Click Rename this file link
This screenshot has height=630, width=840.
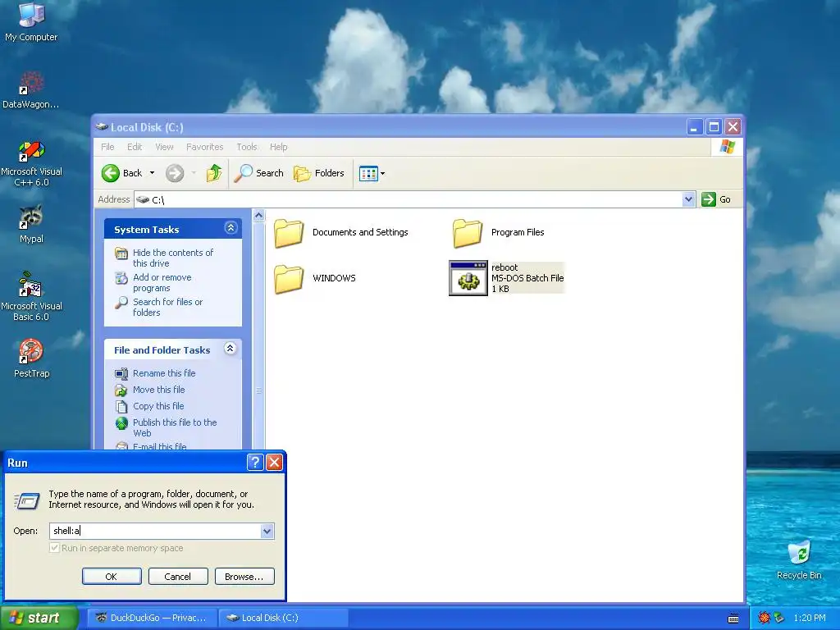pos(164,373)
